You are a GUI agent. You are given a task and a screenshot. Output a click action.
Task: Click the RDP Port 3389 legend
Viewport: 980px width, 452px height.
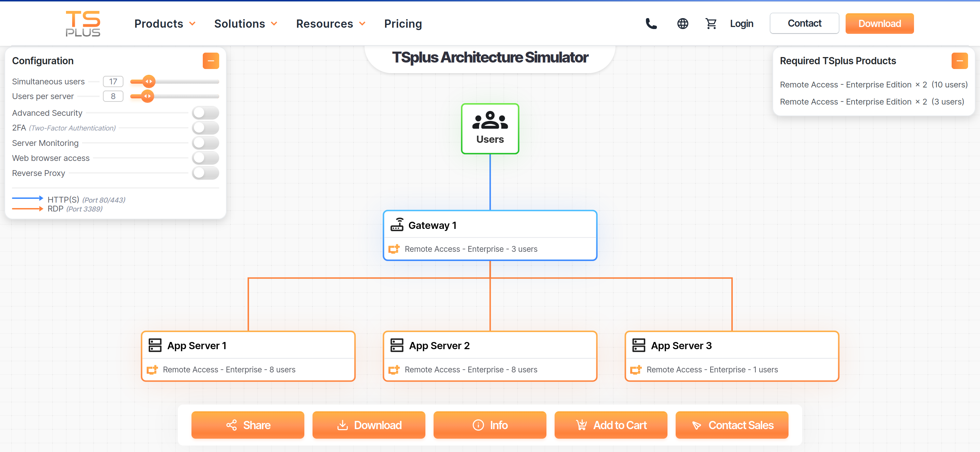[x=57, y=209]
